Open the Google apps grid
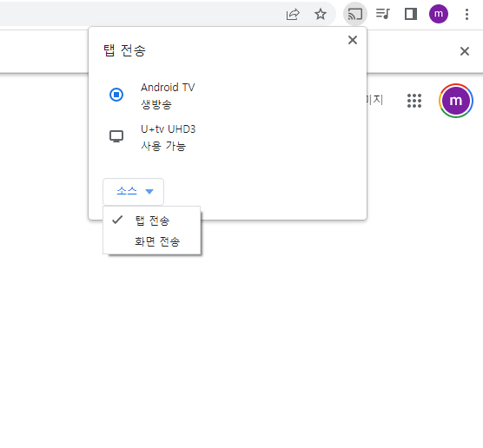 pyautogui.click(x=414, y=101)
